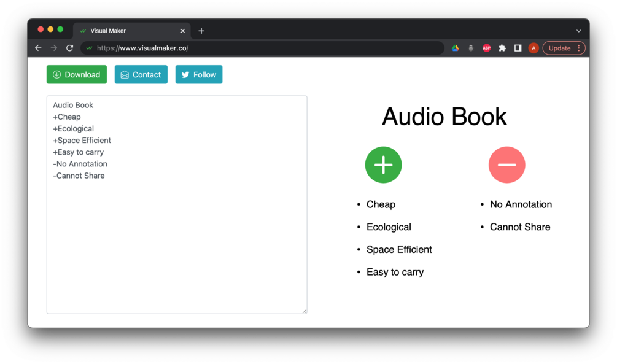Reload the page using the refresh icon
This screenshot has height=364, width=617.
(x=69, y=48)
